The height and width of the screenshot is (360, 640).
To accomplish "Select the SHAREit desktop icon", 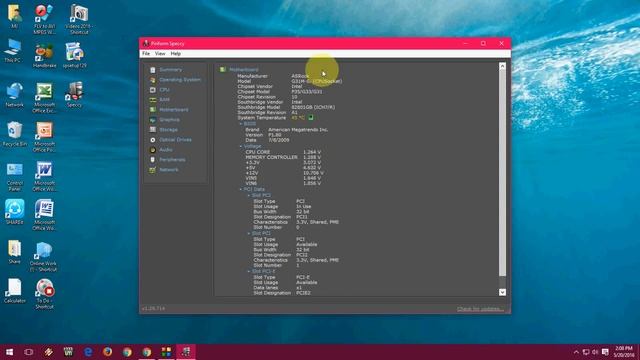I will tap(14, 212).
